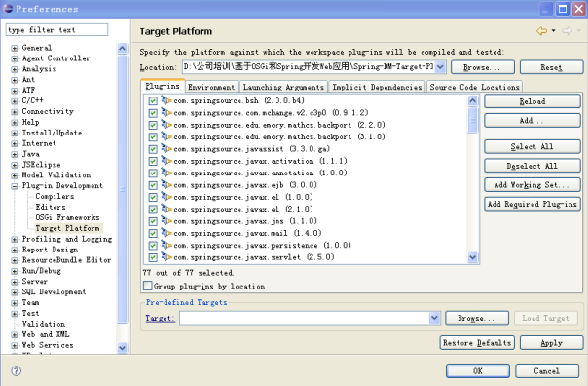Click plug-in icon for javax.persistence
The height and width of the screenshot is (386, 588).
tap(166, 245)
